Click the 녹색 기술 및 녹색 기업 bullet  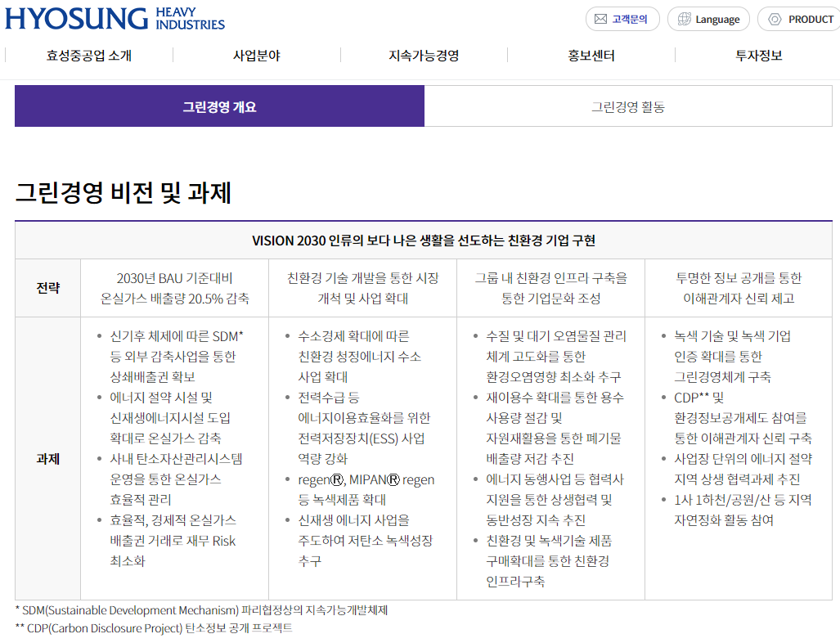pyautogui.click(x=732, y=357)
